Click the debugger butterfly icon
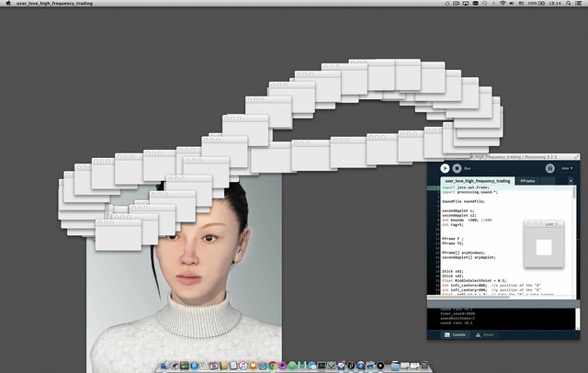The width and height of the screenshot is (588, 373). [x=549, y=168]
